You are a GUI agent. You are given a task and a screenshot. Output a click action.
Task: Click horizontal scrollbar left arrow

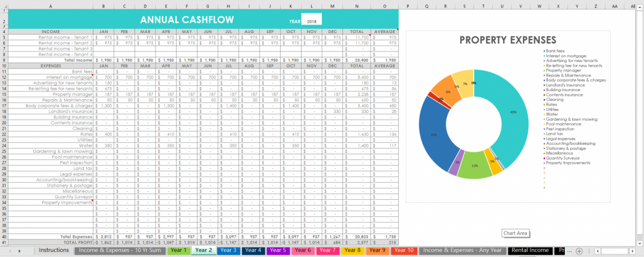pyautogui.click(x=598, y=251)
